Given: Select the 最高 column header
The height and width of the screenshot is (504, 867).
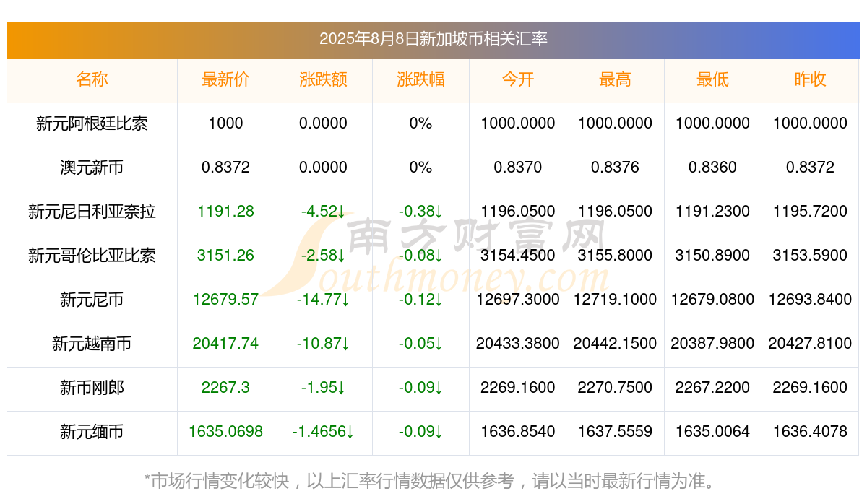Looking at the screenshot, I should [615, 79].
